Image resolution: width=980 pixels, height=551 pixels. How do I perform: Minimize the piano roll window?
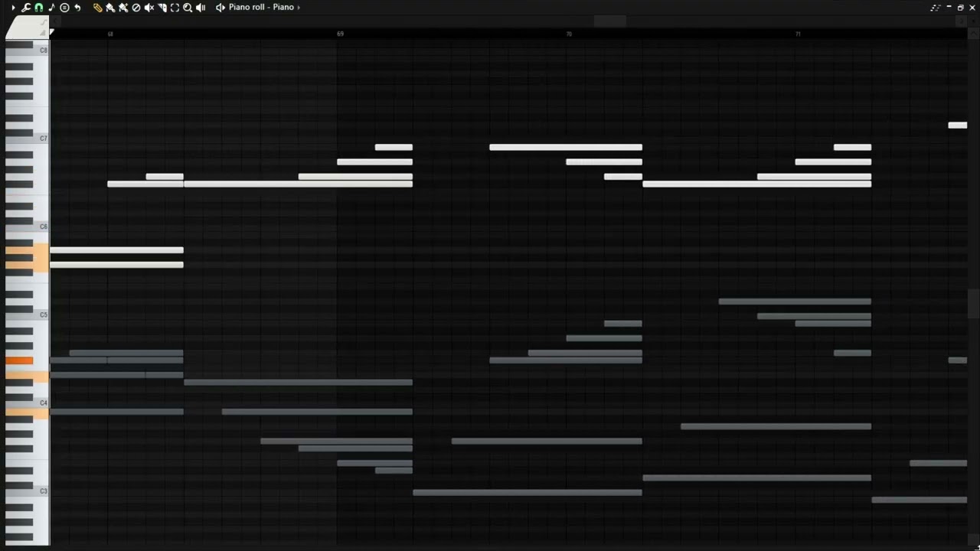click(x=949, y=6)
